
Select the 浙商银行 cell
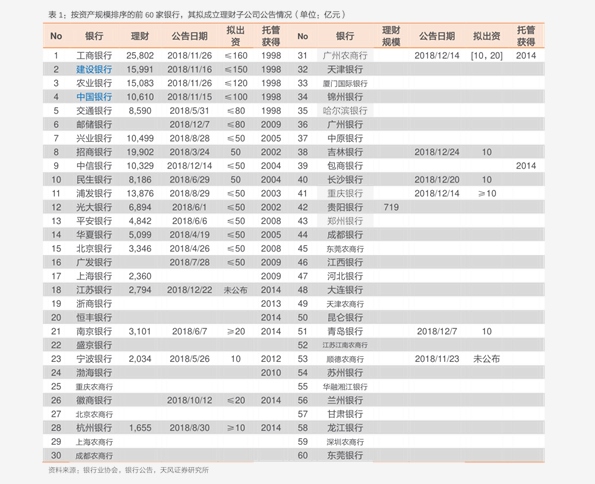click(94, 304)
